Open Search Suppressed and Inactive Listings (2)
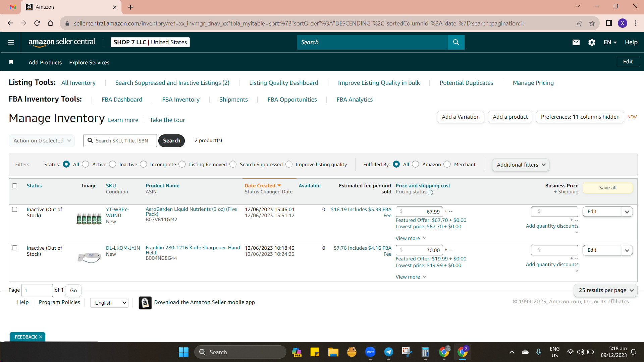Image resolution: width=644 pixels, height=362 pixels. (x=172, y=83)
